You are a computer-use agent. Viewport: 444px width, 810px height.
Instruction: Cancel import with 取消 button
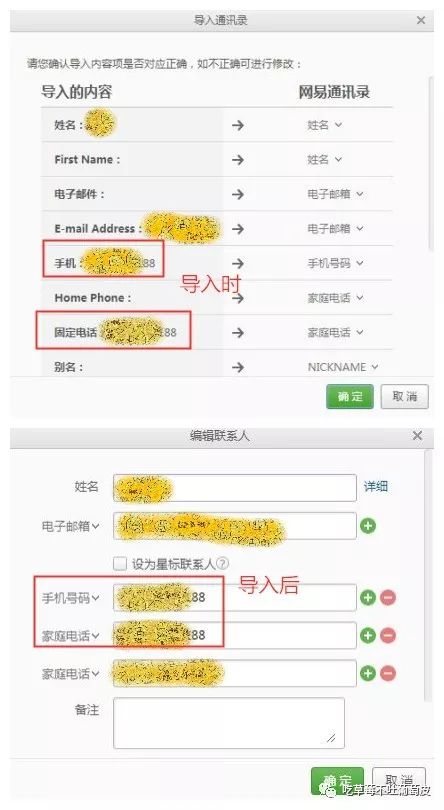point(404,396)
